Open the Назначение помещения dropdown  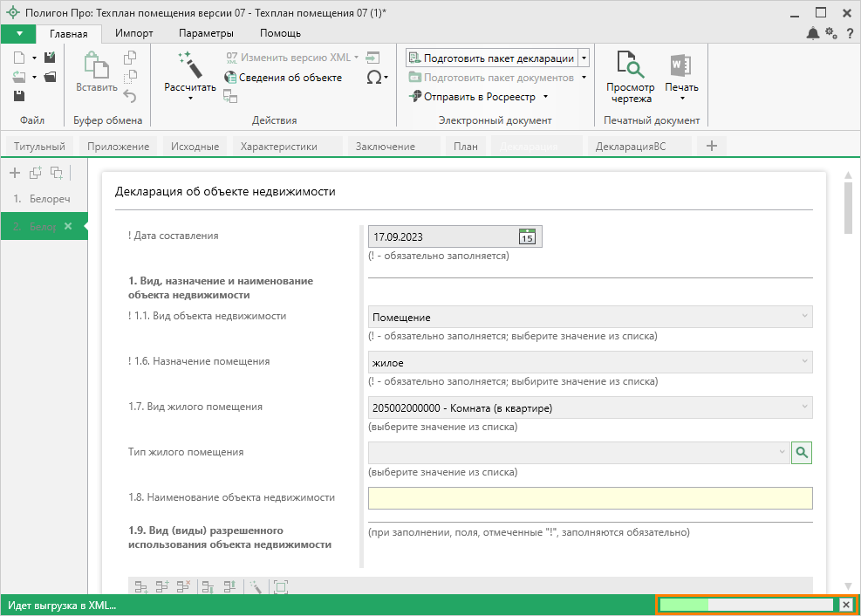[x=803, y=362]
